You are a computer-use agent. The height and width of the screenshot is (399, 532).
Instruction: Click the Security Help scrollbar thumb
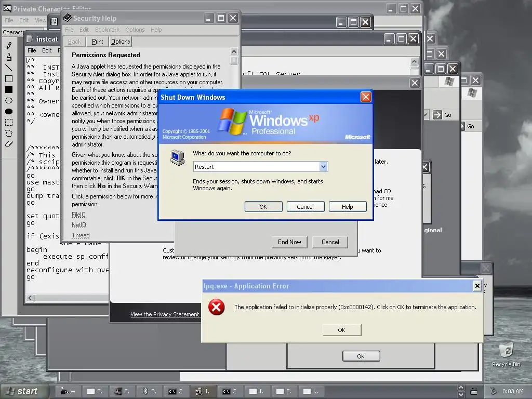click(234, 60)
